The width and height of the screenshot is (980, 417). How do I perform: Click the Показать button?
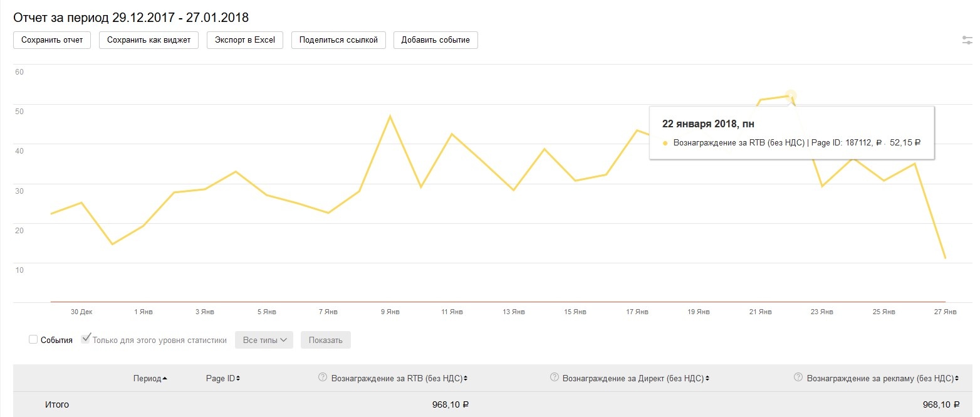coord(326,340)
